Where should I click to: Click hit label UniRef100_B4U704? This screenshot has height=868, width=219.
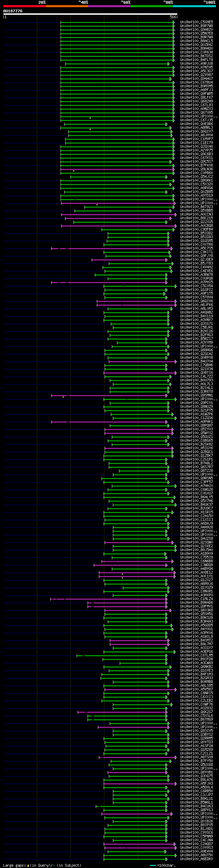click(196, 361)
